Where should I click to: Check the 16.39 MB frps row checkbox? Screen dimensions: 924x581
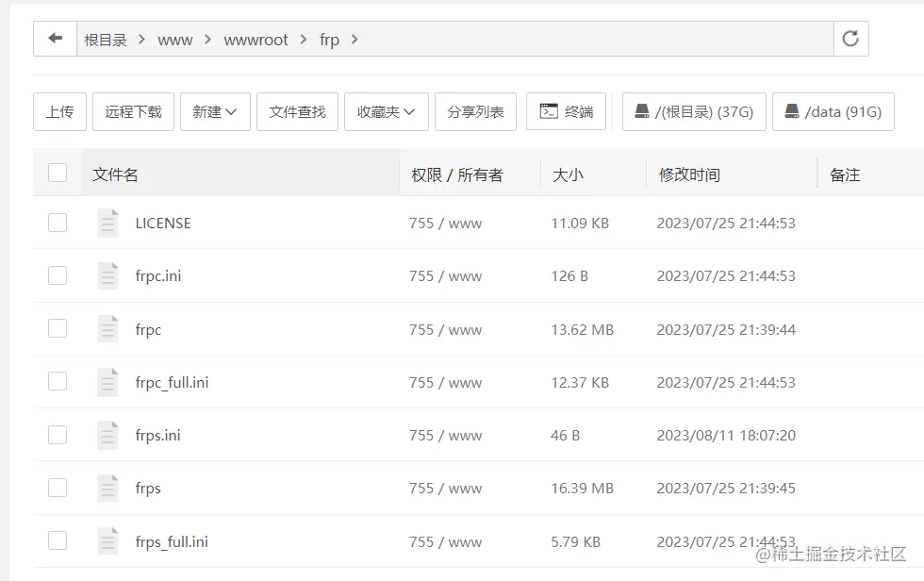[x=58, y=488]
